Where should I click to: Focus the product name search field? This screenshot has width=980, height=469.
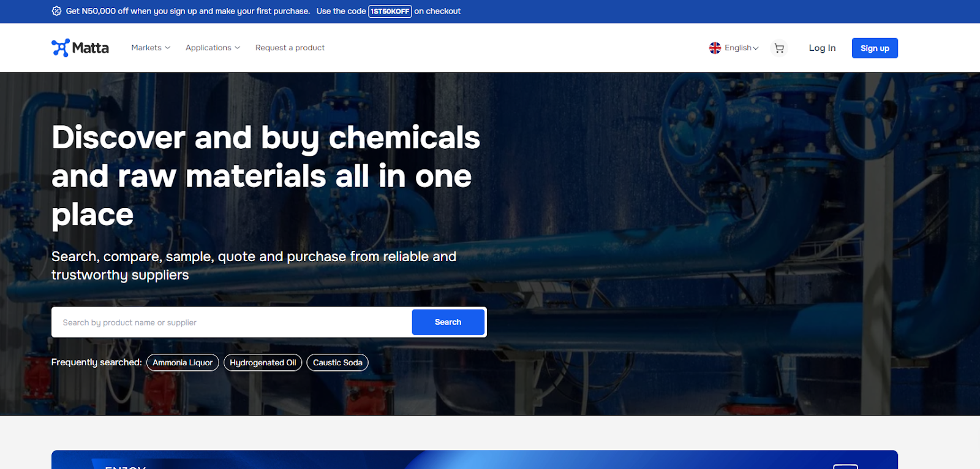point(232,322)
